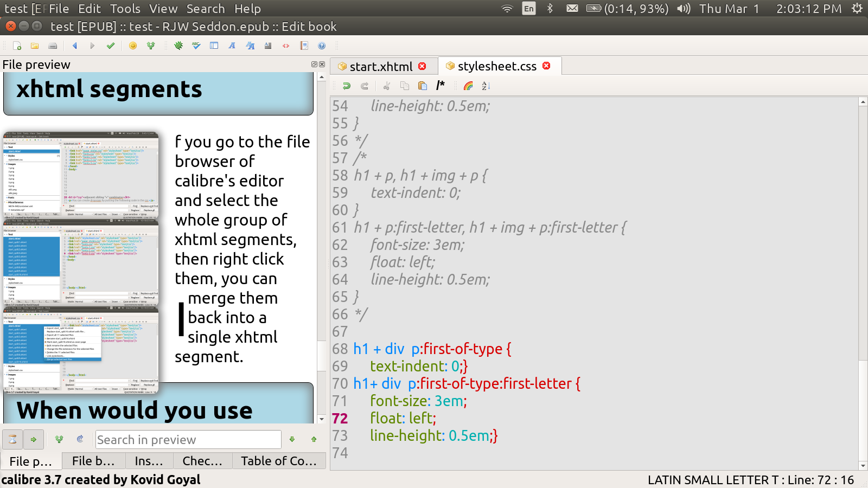
Task: Open book with the folder icon
Action: [35, 46]
